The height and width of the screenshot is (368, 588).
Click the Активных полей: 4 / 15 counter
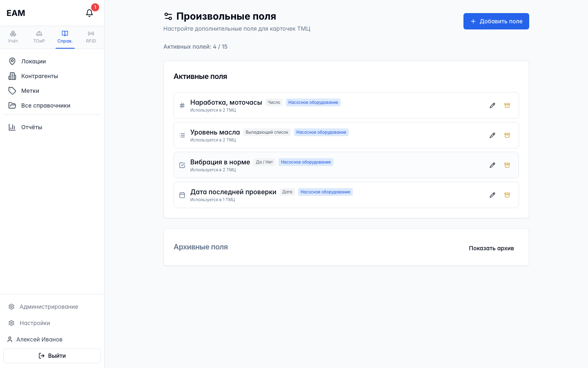(x=196, y=47)
